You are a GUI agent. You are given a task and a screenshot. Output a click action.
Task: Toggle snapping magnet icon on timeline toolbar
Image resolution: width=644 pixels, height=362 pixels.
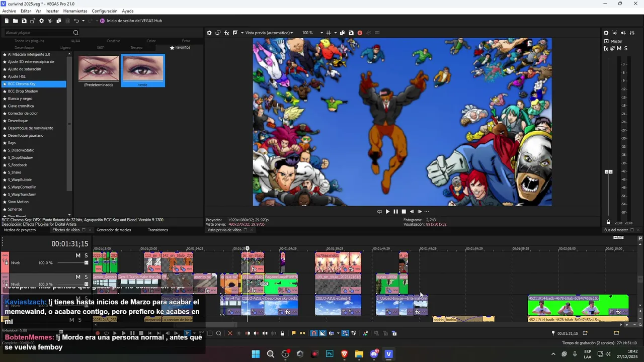point(313,333)
